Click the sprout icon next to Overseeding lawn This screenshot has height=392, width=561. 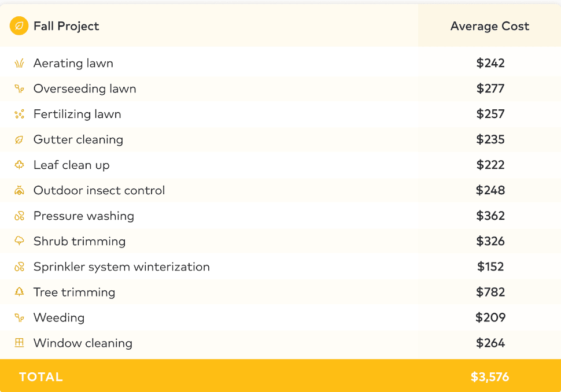pos(19,88)
